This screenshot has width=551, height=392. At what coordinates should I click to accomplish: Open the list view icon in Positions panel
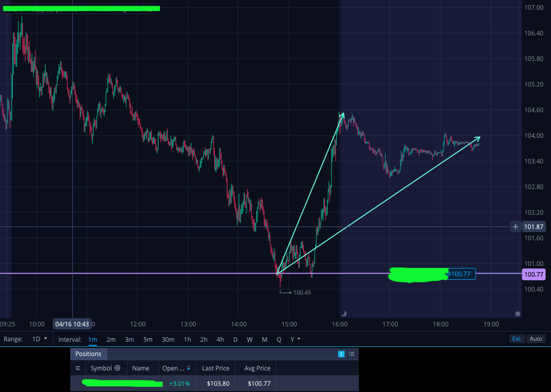point(352,354)
